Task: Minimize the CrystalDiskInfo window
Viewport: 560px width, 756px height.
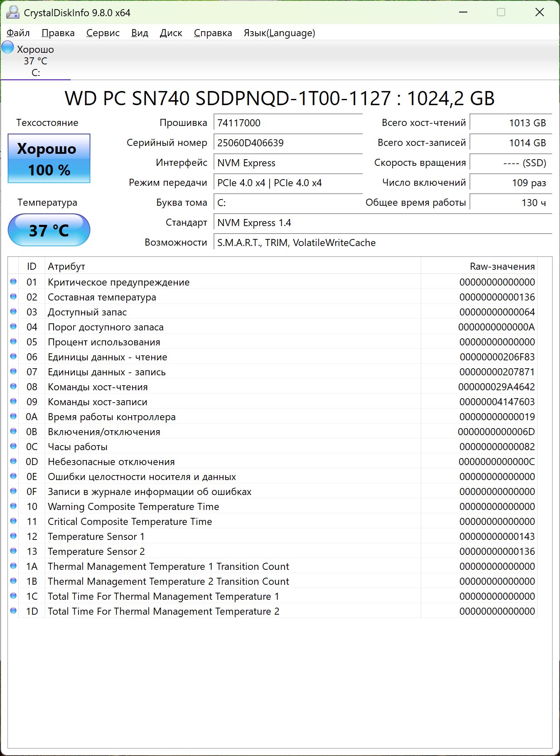Action: [463, 12]
